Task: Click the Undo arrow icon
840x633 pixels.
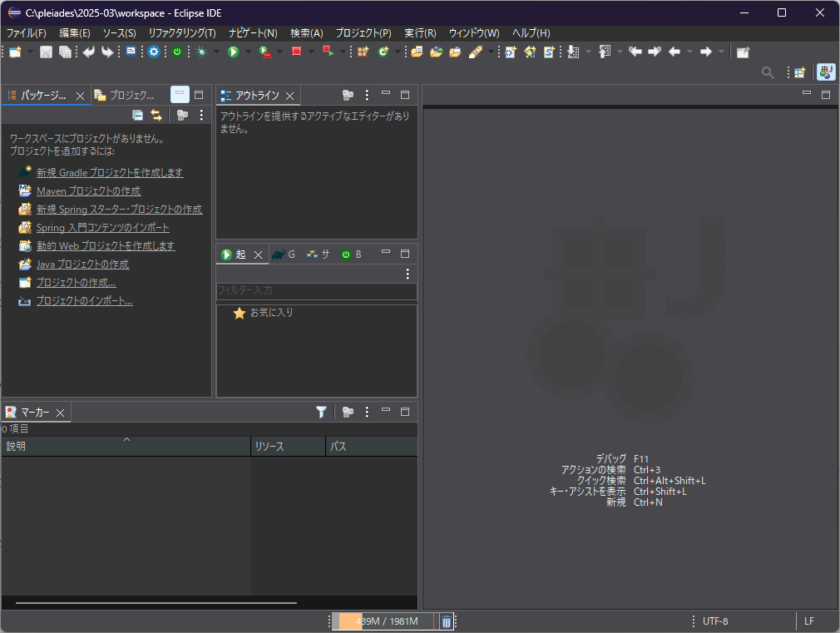Action: [x=88, y=52]
